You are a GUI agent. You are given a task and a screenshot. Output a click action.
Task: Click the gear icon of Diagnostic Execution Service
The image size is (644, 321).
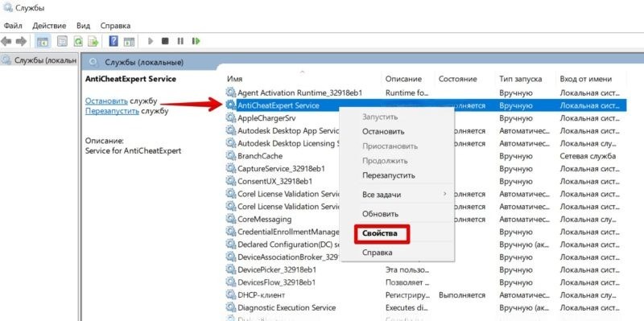[231, 307]
